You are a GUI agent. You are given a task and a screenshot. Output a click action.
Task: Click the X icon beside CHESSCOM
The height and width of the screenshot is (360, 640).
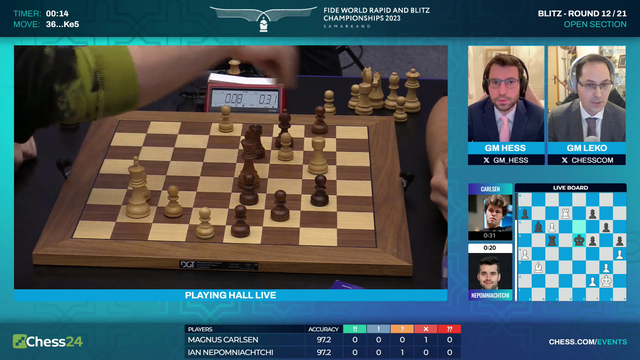(x=564, y=160)
